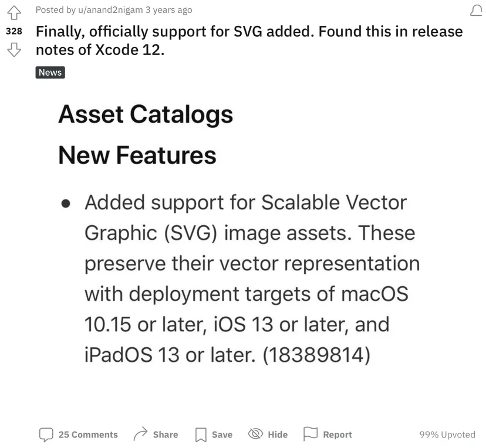Click the 328 vote score
Screen dimensions: 486x448
point(14,31)
